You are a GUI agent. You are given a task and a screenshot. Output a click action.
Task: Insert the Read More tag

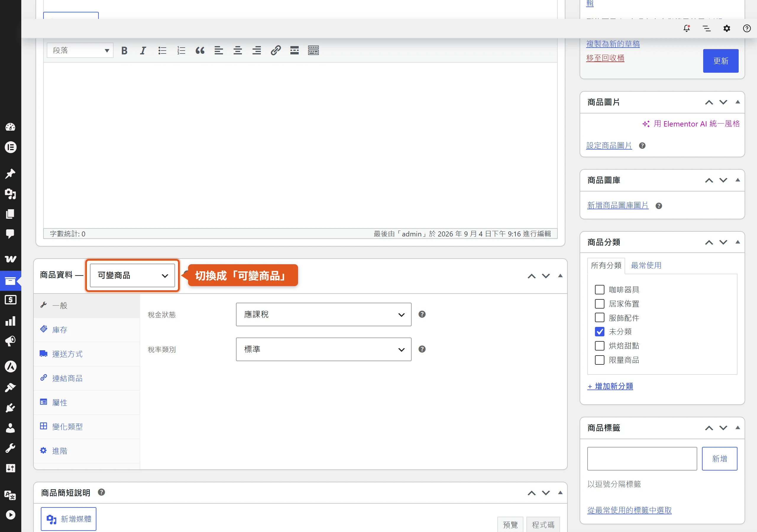click(295, 51)
